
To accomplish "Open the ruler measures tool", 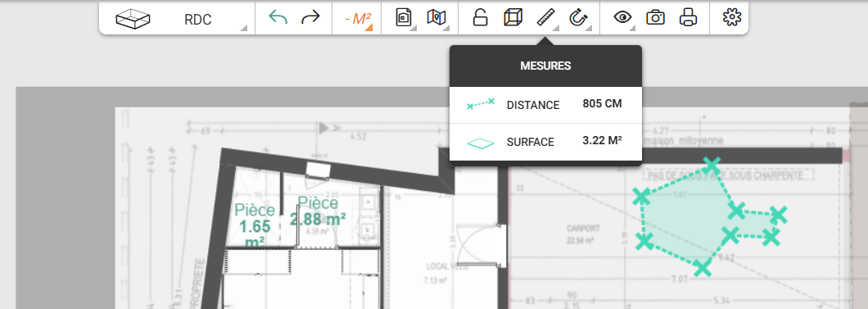I will click(546, 18).
